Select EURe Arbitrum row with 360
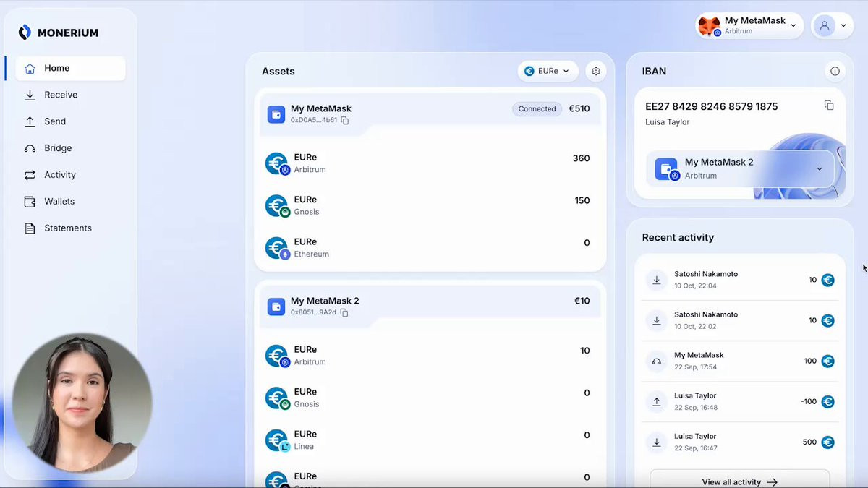The height and width of the screenshot is (488, 868). 430,163
